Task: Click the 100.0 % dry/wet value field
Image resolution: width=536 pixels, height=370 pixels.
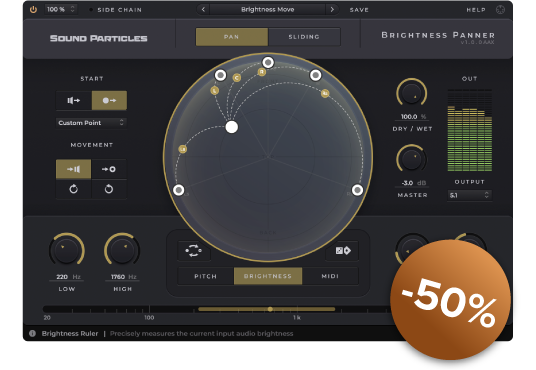Action: 412,117
